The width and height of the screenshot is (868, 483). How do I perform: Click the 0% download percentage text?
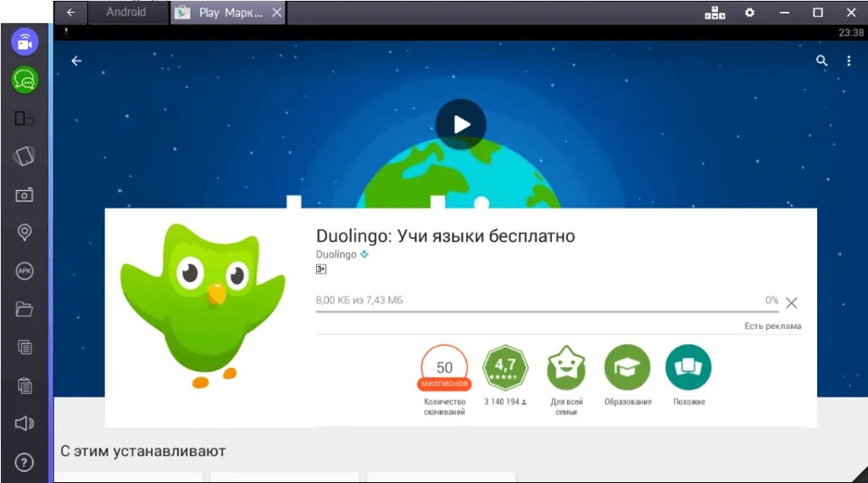[x=771, y=300]
